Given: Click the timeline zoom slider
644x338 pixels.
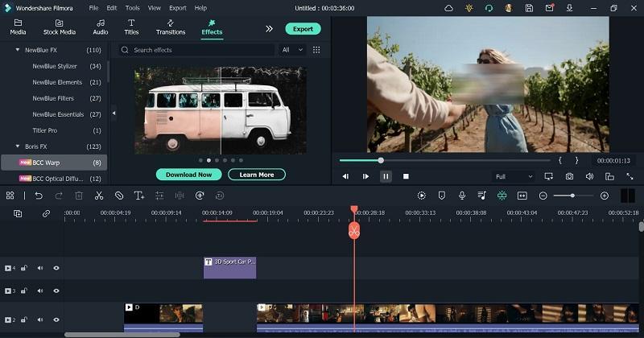Looking at the screenshot, I should [572, 196].
